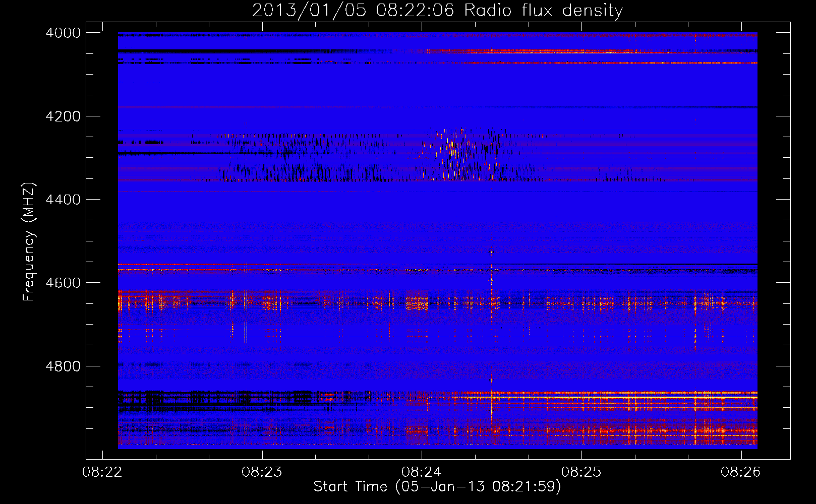Click the "Start Time (05-Jan-13 08:21:59)" axis label
This screenshot has height=504, width=816.
(437, 487)
